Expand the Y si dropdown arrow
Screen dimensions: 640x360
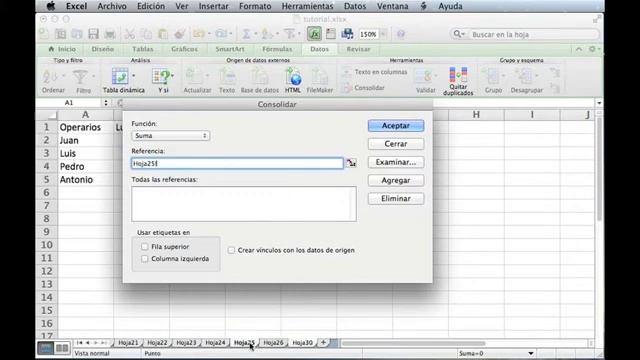172,76
